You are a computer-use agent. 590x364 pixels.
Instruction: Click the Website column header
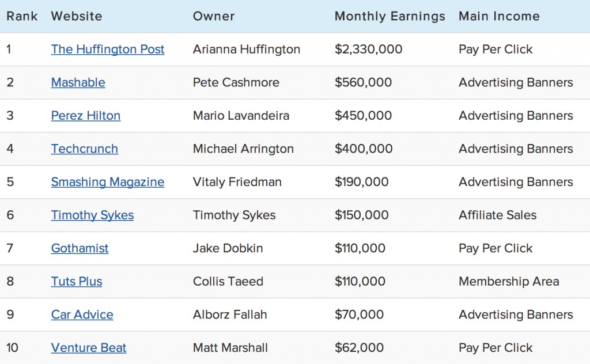(x=77, y=16)
